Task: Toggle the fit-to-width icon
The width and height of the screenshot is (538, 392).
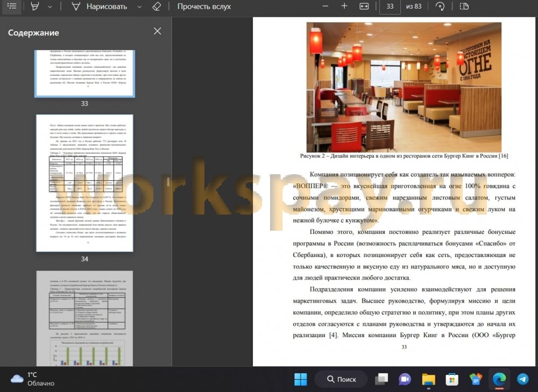Action: [x=364, y=6]
